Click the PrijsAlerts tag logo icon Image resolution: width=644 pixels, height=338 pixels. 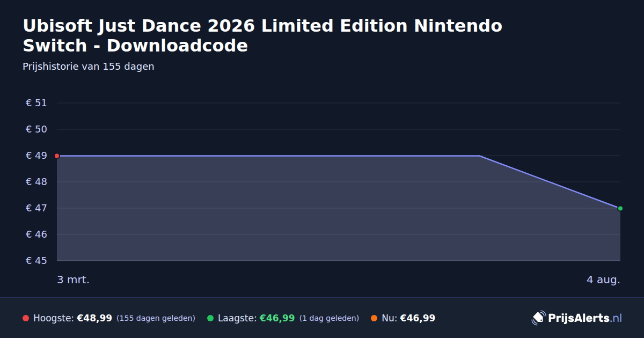[538, 318]
